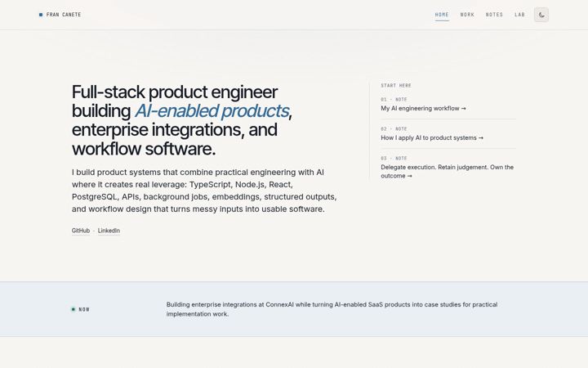The height and width of the screenshot is (368, 588).
Task: Click the '03 · NOTE' label
Action: click(394, 159)
